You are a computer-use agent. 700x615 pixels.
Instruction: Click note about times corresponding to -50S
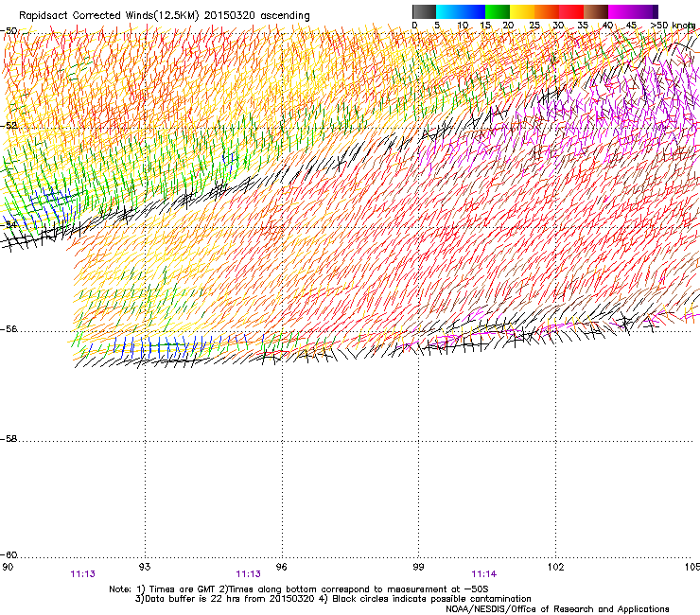[x=354, y=589]
